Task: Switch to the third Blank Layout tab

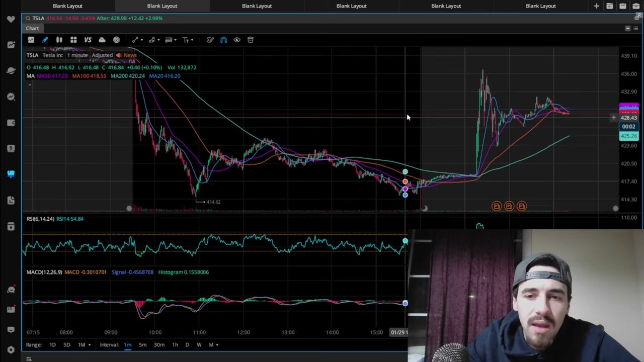Action: [257, 6]
